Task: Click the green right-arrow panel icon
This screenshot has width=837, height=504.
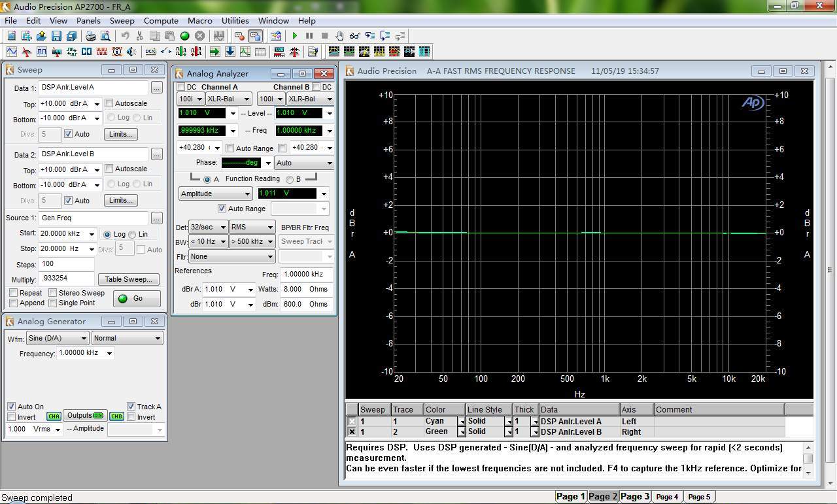Action: point(214,52)
